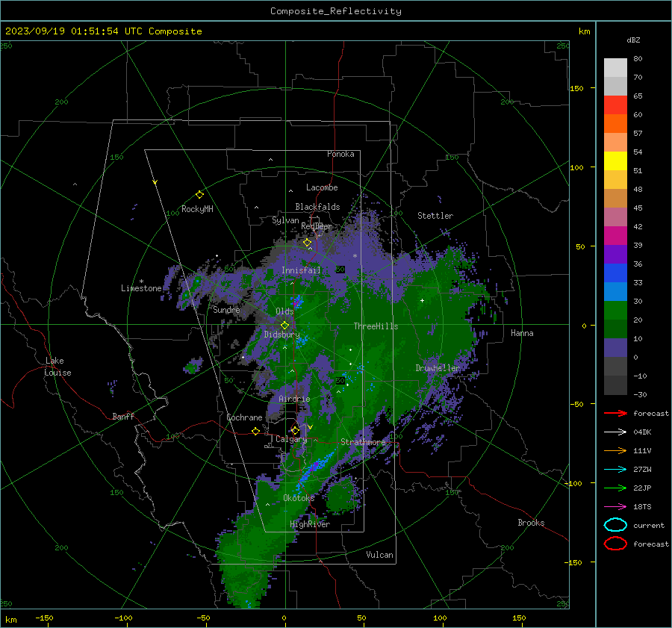
Task: Click the 'RedDeer' city label
Action: pos(317,226)
